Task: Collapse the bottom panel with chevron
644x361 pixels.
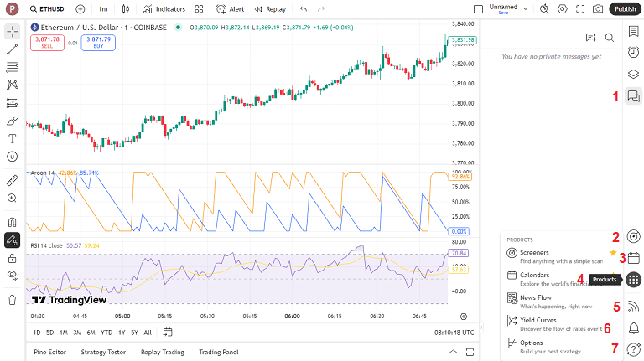Action: (454, 352)
